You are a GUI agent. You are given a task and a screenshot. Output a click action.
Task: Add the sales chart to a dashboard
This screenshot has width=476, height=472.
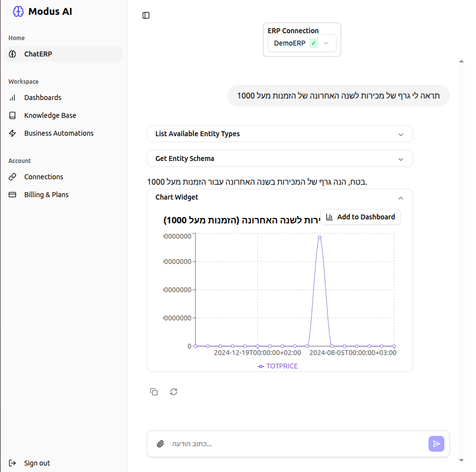[360, 217]
